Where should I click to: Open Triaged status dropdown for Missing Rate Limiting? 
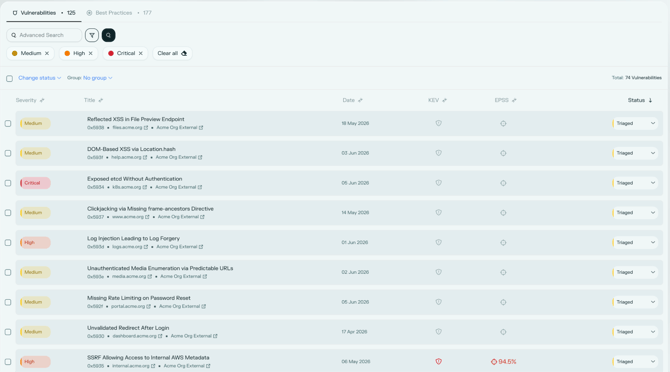[635, 302]
